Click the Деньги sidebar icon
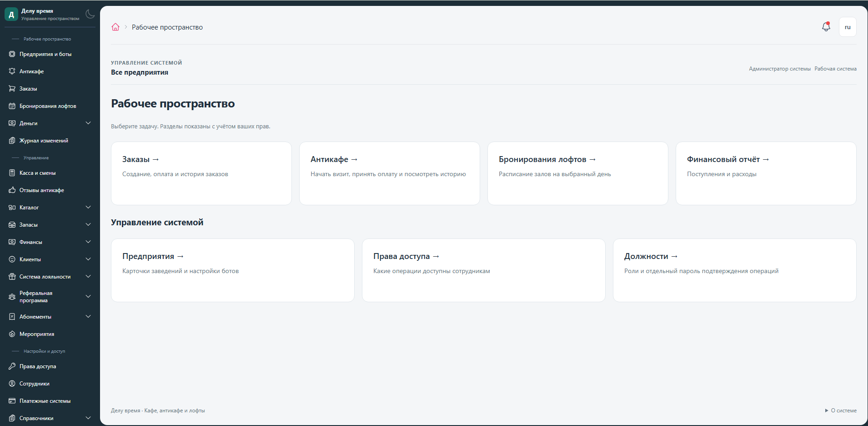This screenshot has height=426, width=868. [x=12, y=123]
